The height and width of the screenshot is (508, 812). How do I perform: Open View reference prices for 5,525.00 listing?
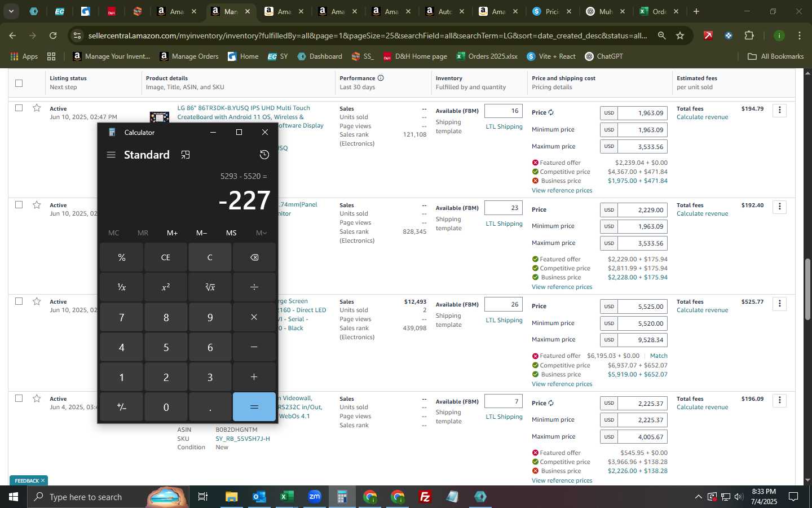(562, 384)
